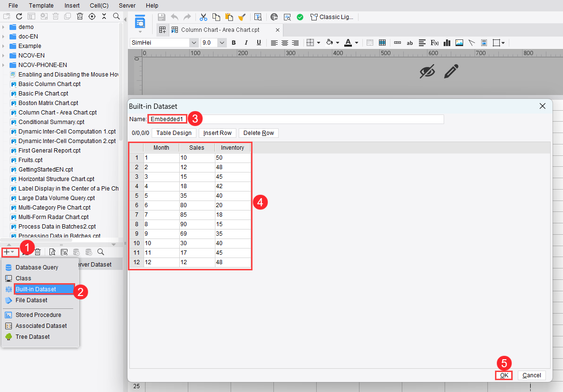The width and height of the screenshot is (563, 392).
Task: Click the large blue preview icon
Action: [140, 22]
